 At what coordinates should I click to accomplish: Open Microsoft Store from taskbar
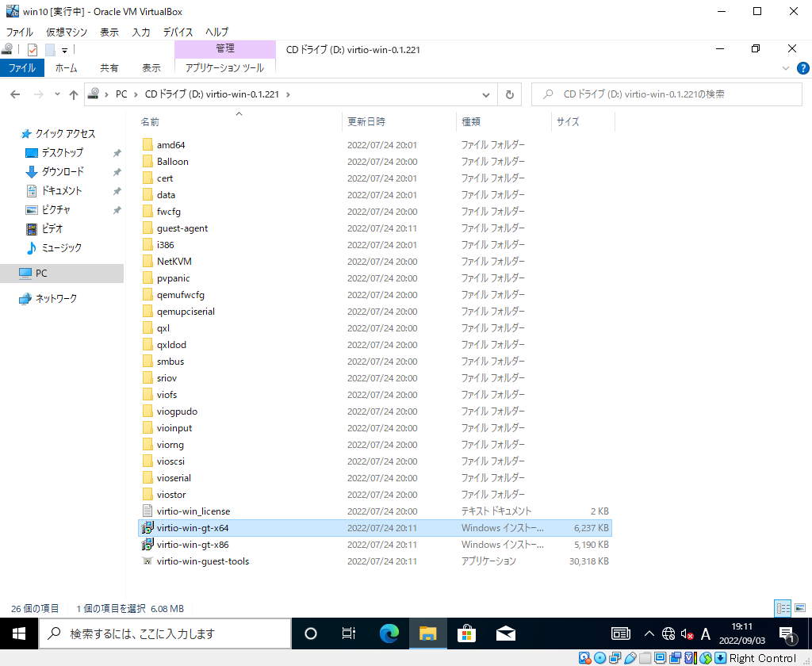tap(466, 633)
